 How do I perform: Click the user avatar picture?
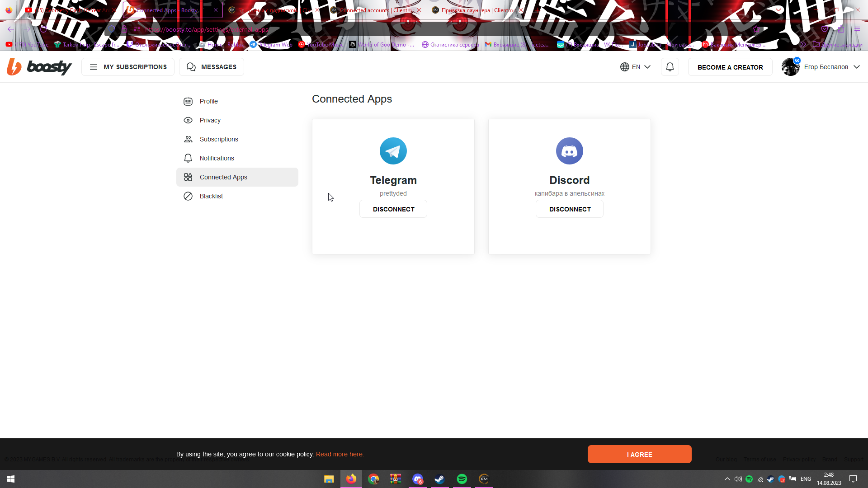(x=790, y=67)
